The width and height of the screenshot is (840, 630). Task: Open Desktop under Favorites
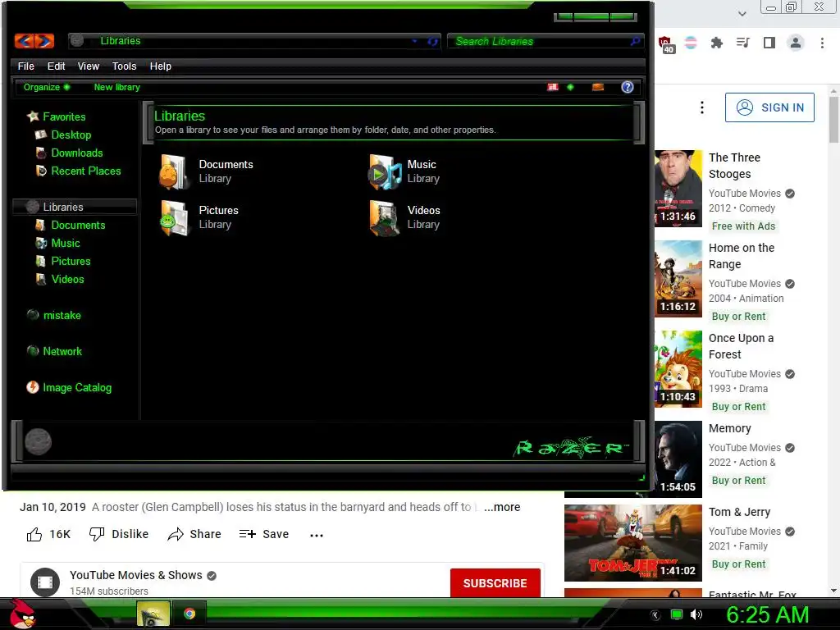click(71, 135)
